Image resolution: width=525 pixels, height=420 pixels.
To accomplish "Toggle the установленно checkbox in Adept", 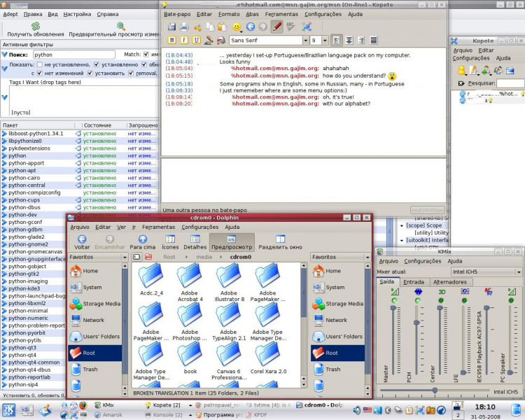I will click(97, 64).
